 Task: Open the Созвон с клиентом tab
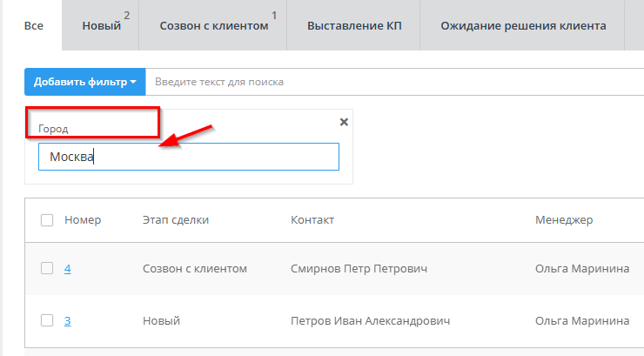point(214,25)
